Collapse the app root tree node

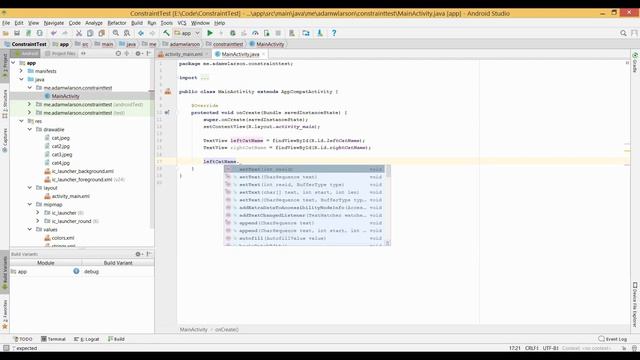click(x=13, y=63)
